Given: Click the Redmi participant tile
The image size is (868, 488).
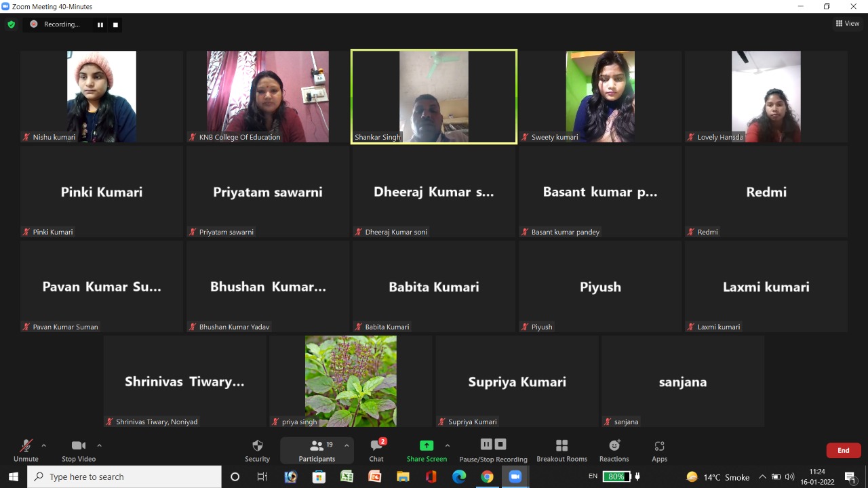Looking at the screenshot, I should tap(766, 191).
